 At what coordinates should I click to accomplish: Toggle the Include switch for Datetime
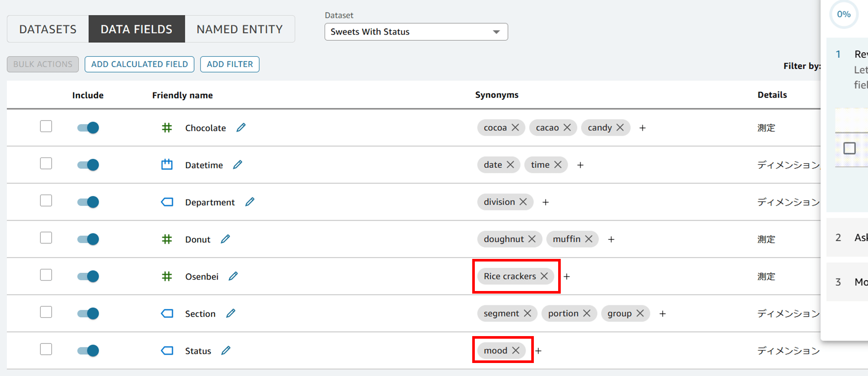[x=88, y=165]
